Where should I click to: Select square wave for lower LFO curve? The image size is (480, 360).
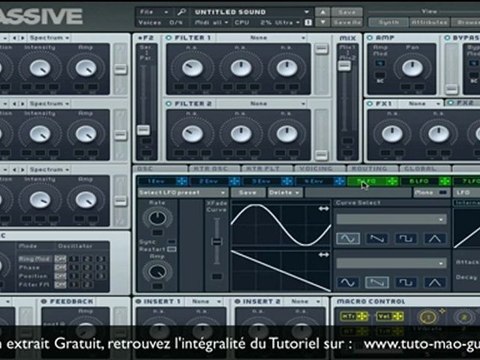pos(406,282)
